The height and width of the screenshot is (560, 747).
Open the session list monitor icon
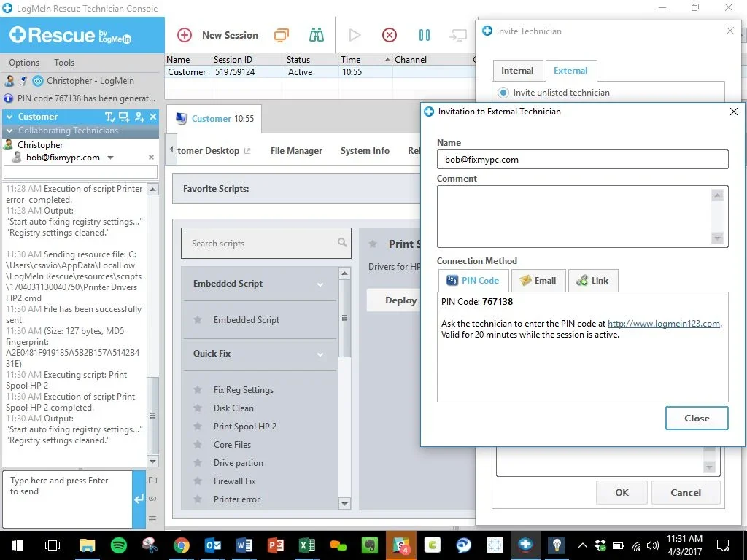(282, 34)
